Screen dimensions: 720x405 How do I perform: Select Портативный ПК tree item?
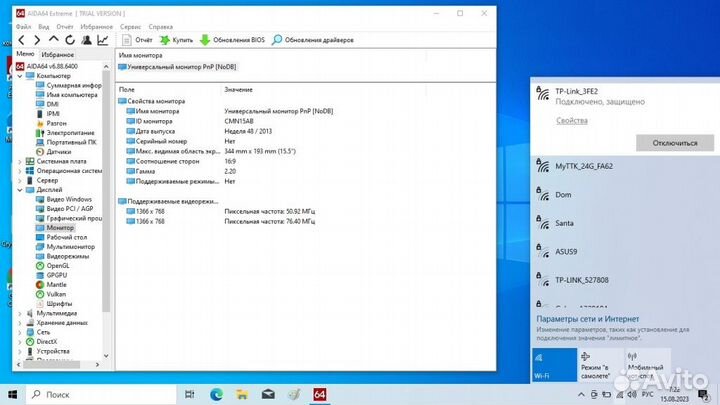tap(67, 142)
